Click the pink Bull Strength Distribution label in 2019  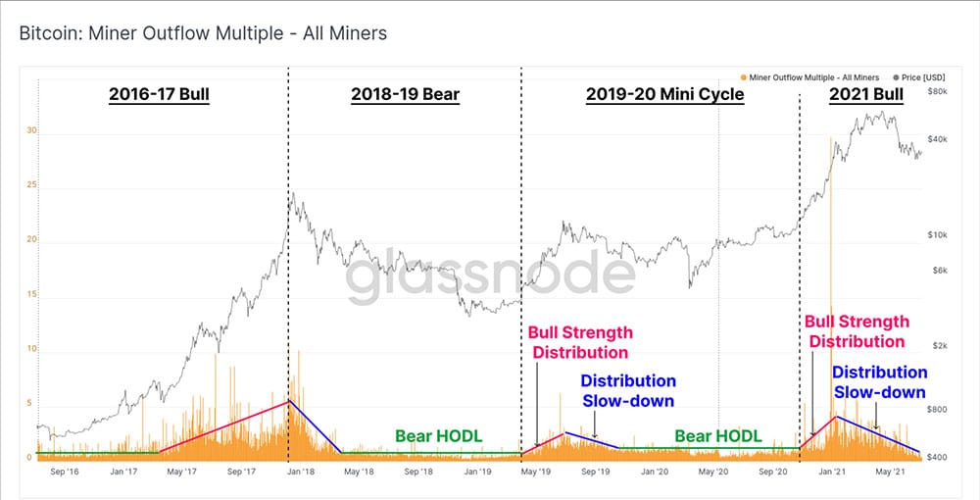tap(580, 342)
